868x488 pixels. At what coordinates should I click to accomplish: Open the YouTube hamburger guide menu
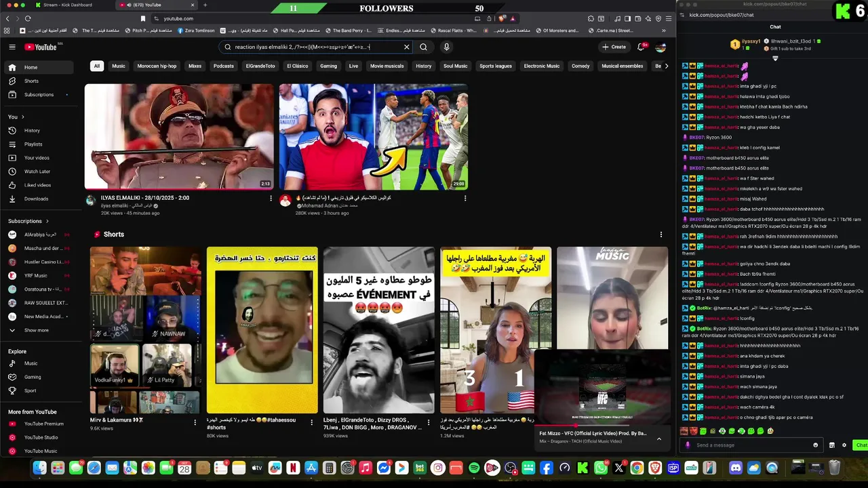point(12,47)
